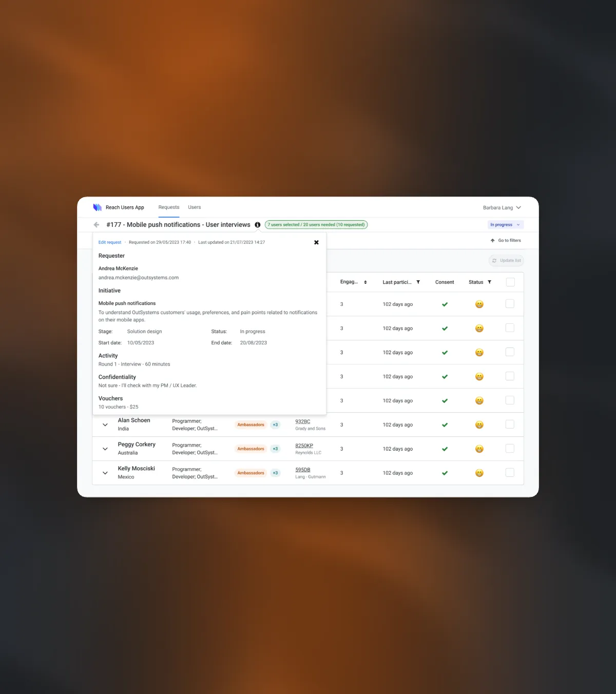Filter by the Status column funnel
The height and width of the screenshot is (694, 616).
tap(489, 282)
